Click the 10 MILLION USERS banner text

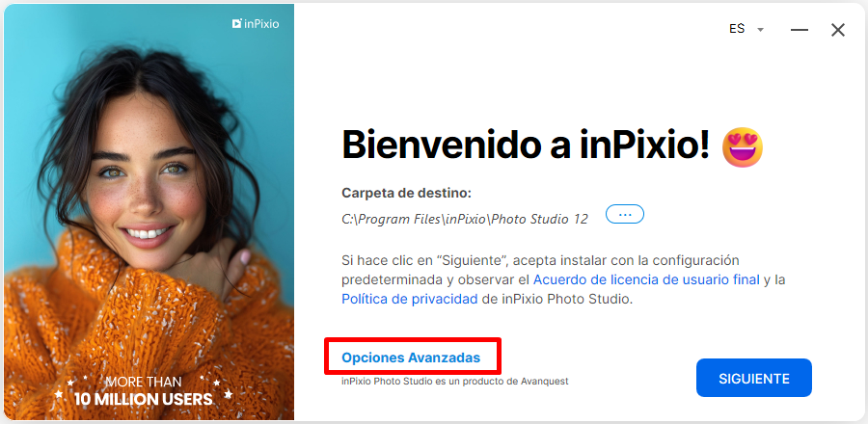[144, 399]
